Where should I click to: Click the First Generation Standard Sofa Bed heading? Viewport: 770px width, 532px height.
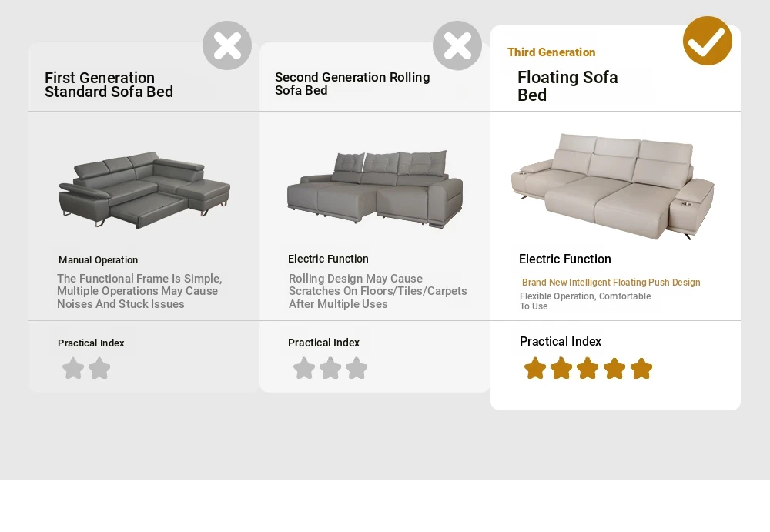tap(109, 85)
